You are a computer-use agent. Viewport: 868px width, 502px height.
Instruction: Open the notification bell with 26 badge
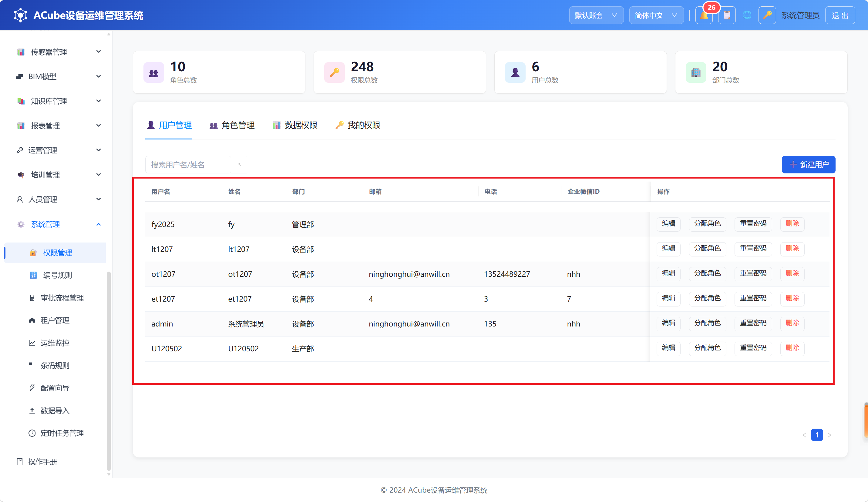click(x=704, y=15)
